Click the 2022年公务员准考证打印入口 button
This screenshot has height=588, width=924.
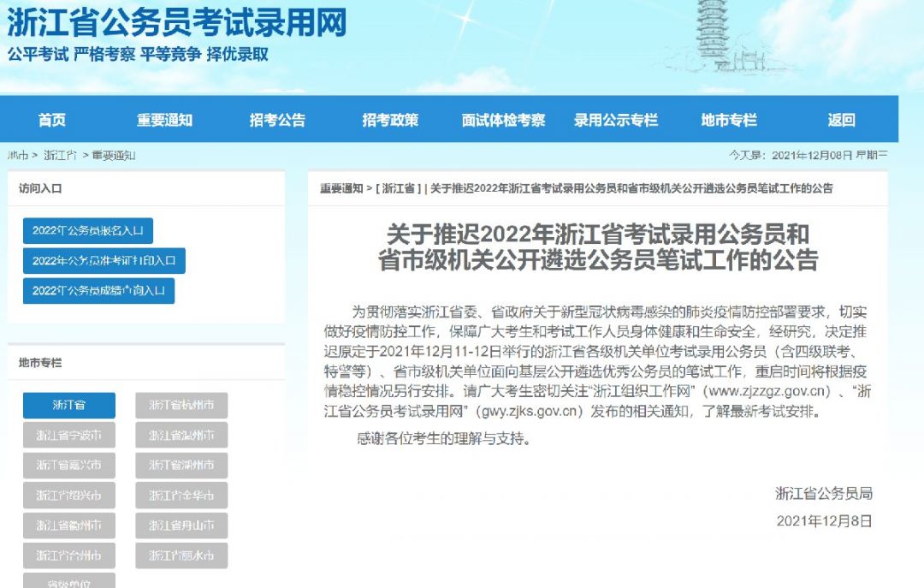coord(104,261)
